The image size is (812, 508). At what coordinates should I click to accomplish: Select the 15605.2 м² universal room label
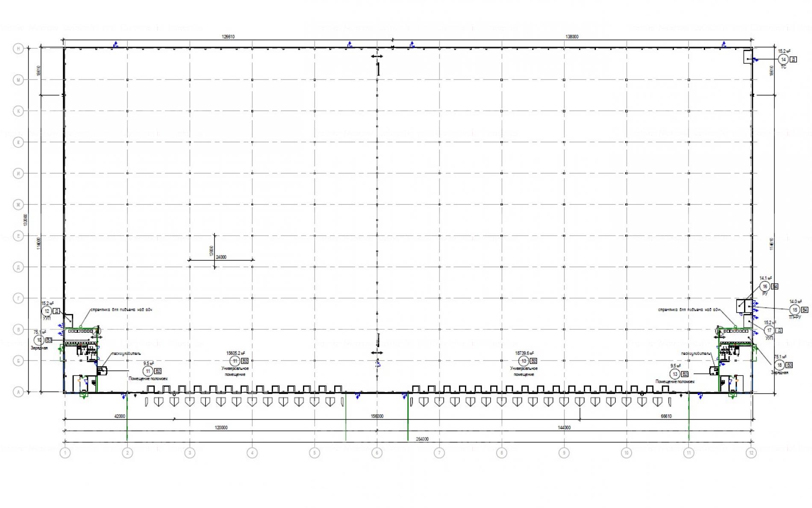pyautogui.click(x=235, y=354)
